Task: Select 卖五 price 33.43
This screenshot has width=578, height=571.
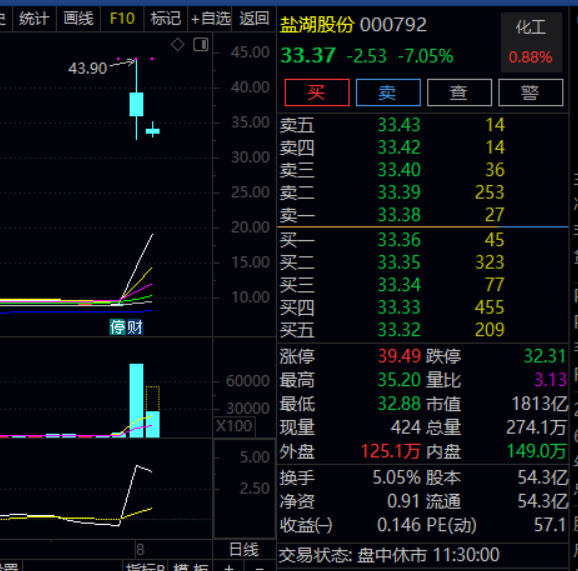Action: pos(399,125)
